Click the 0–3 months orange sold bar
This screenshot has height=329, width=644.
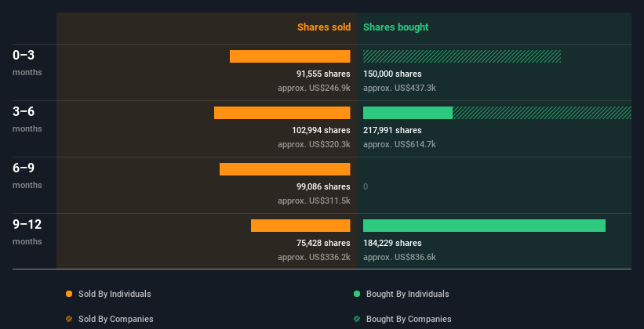[x=290, y=56]
